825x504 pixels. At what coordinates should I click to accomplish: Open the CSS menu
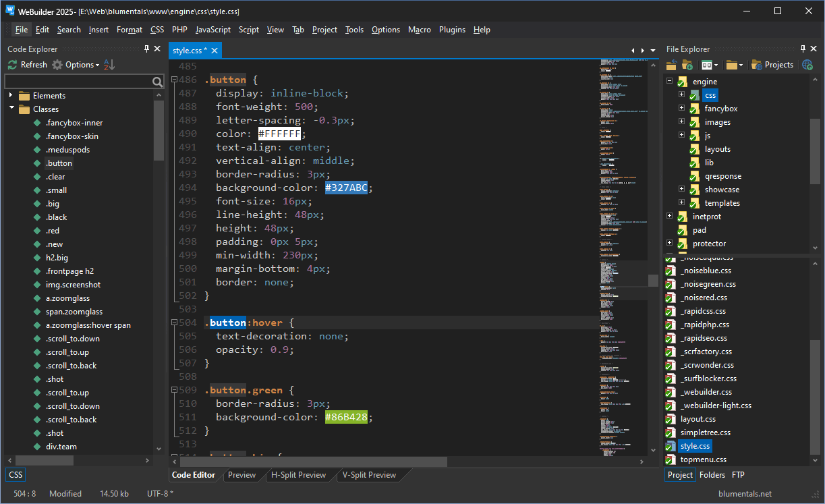pos(157,30)
